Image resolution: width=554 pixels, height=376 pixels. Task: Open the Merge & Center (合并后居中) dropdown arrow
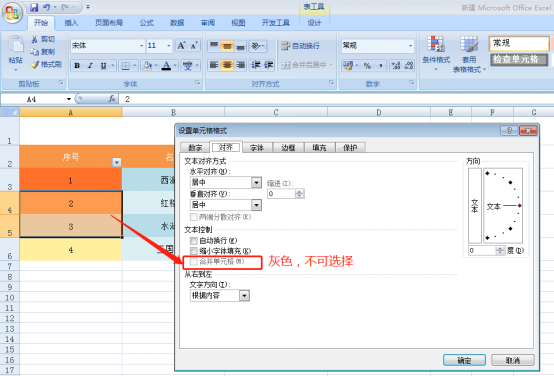(x=331, y=65)
